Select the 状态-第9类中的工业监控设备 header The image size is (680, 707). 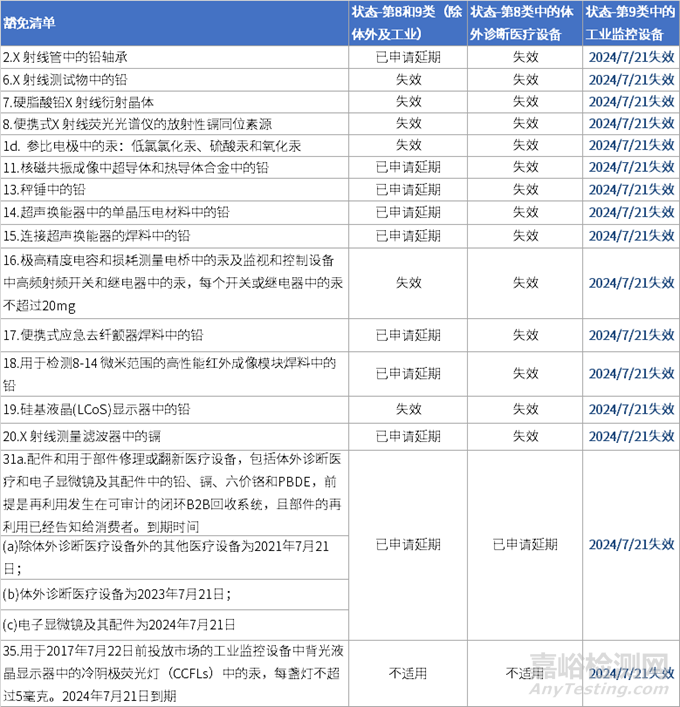(x=630, y=24)
